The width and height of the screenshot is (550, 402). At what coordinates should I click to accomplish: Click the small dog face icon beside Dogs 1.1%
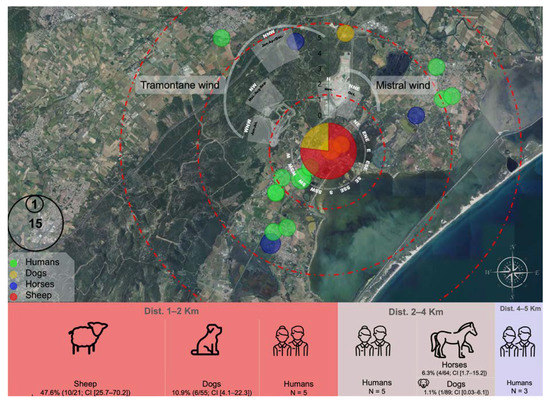[424, 383]
